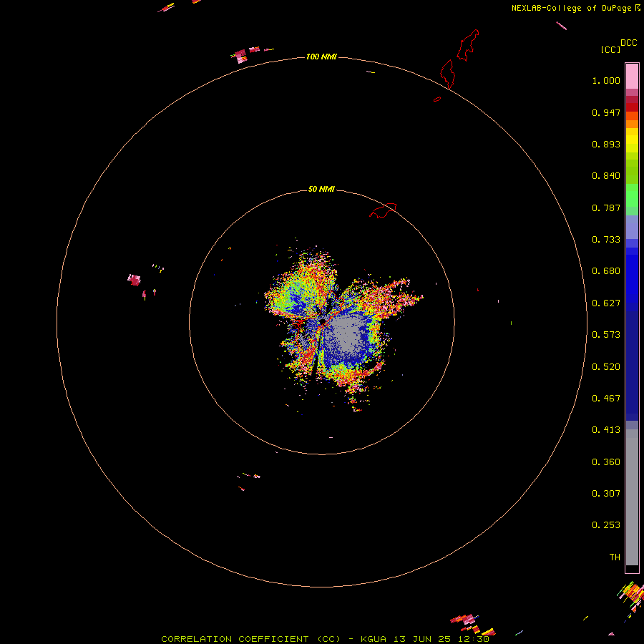Select the 0.893 legend value
This screenshot has height=644, width=644.
click(606, 144)
